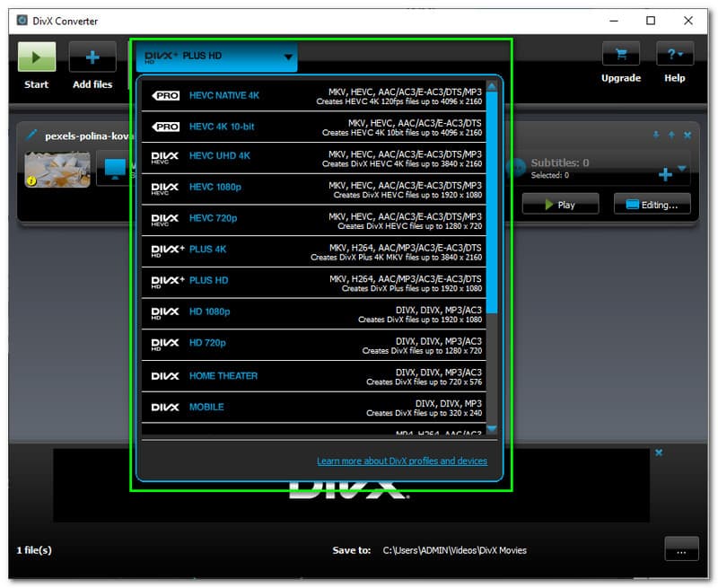Click the profile list scroll down arrow
The width and height of the screenshot is (718, 588).
(x=492, y=429)
